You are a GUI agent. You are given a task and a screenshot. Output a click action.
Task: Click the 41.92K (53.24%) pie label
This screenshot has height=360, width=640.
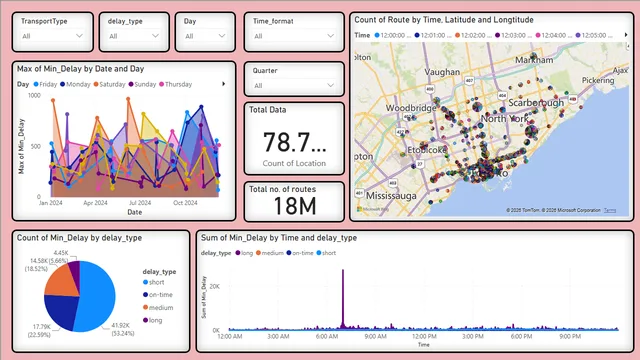(122, 329)
